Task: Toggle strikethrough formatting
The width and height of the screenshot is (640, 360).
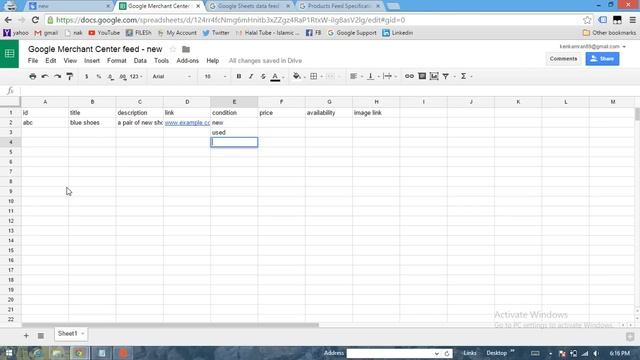Action: [x=263, y=76]
